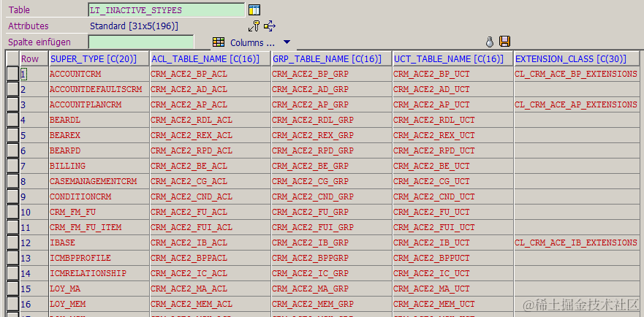
Task: Click the CRM_ACE2_RPD_GRP cell
Action: (331, 150)
